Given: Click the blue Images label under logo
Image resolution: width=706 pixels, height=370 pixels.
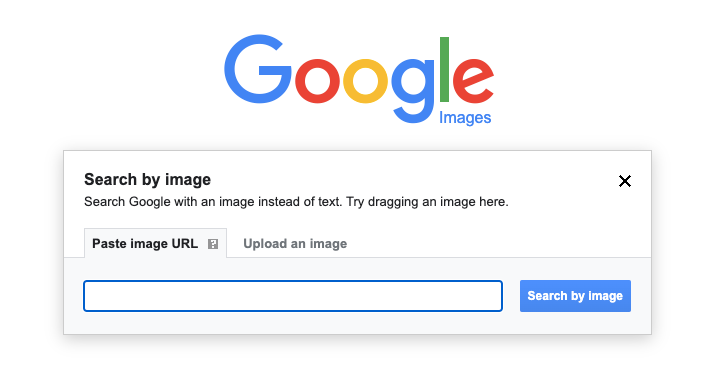Looking at the screenshot, I should (465, 118).
